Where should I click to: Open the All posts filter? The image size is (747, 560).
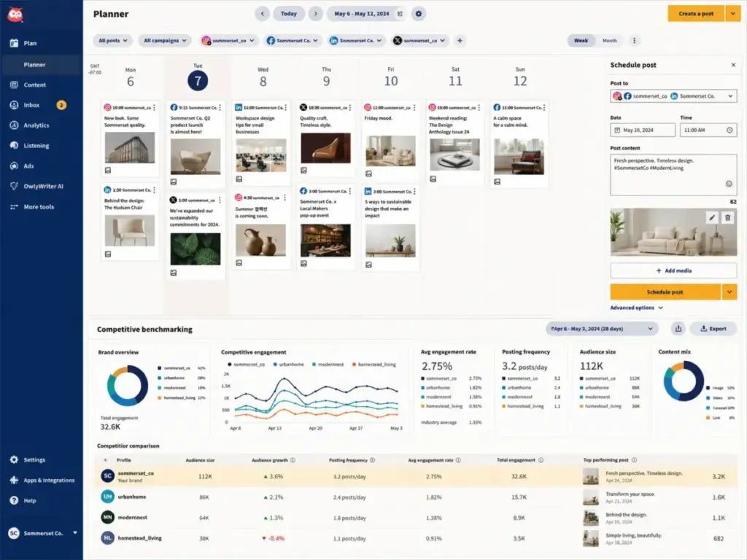113,41
